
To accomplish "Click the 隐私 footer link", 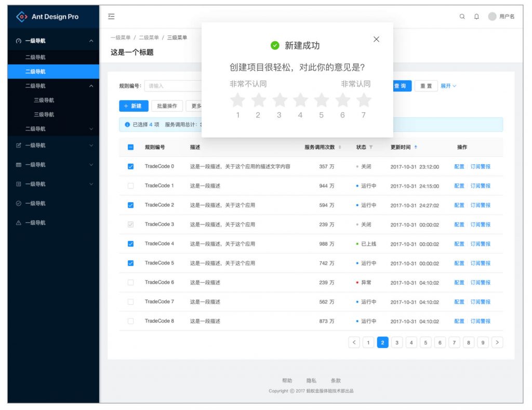I will tap(312, 380).
